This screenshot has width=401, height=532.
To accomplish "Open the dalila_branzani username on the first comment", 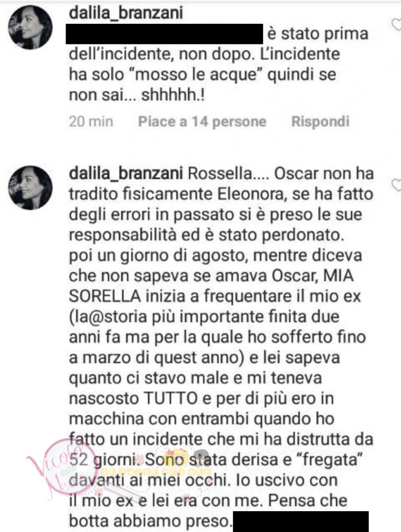I will [x=126, y=14].
